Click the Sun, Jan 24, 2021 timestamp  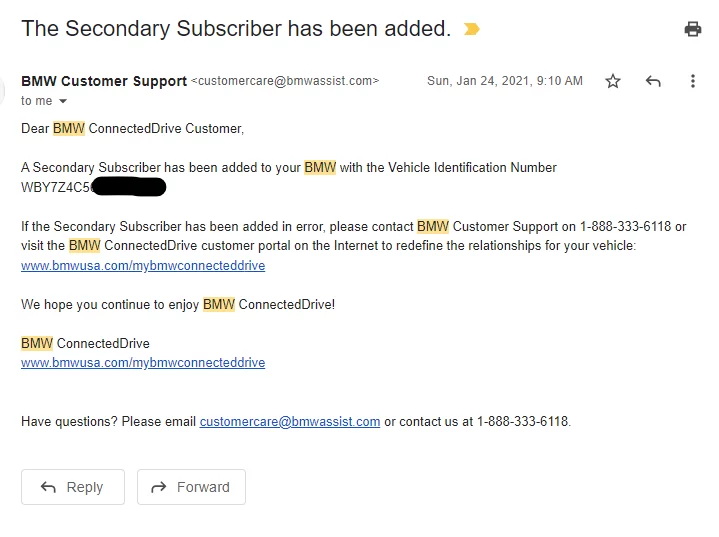[504, 81]
